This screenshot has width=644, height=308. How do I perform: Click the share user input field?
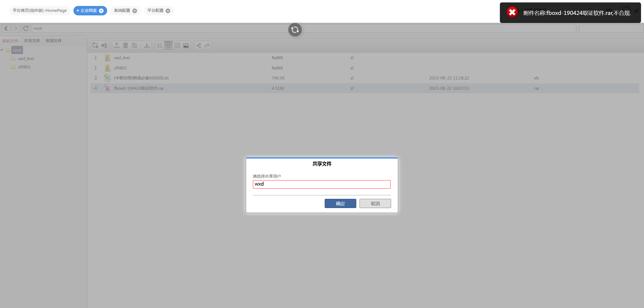tap(321, 184)
